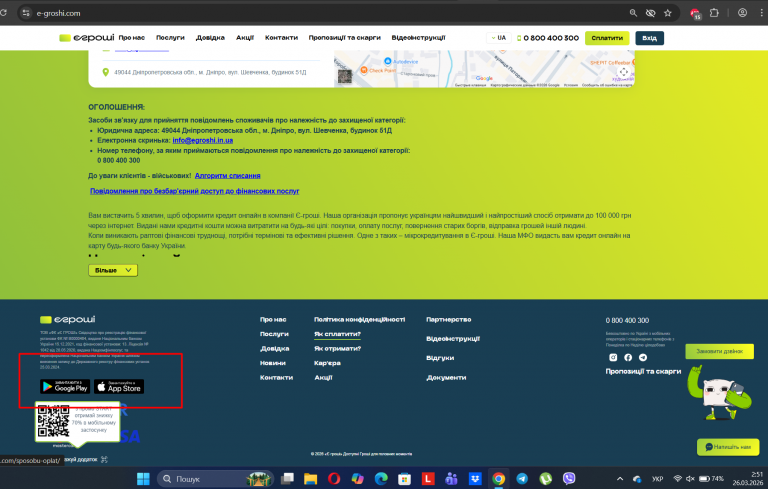768x489 pixels.
Task: Open the App Store badge
Action: tap(119, 387)
